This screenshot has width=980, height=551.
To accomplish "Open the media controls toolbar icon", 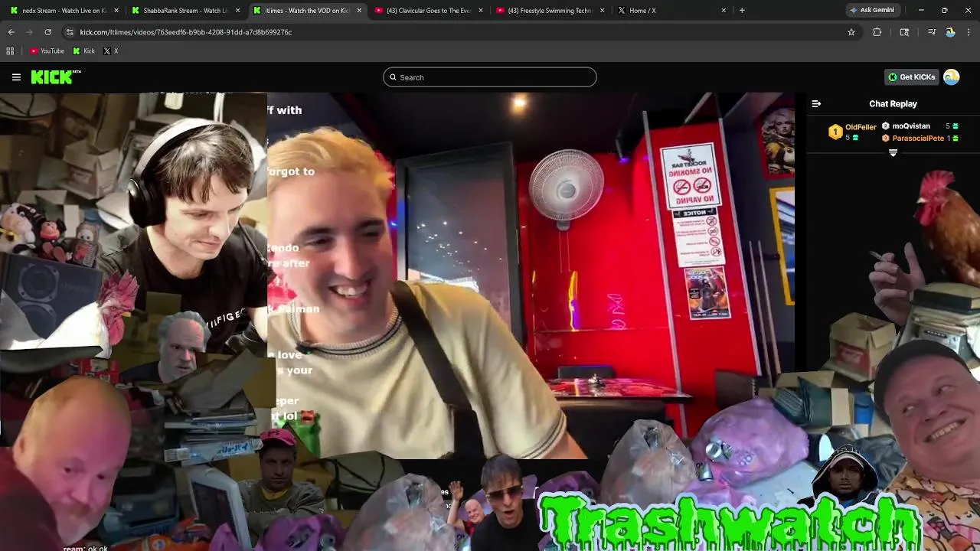I will 932,32.
